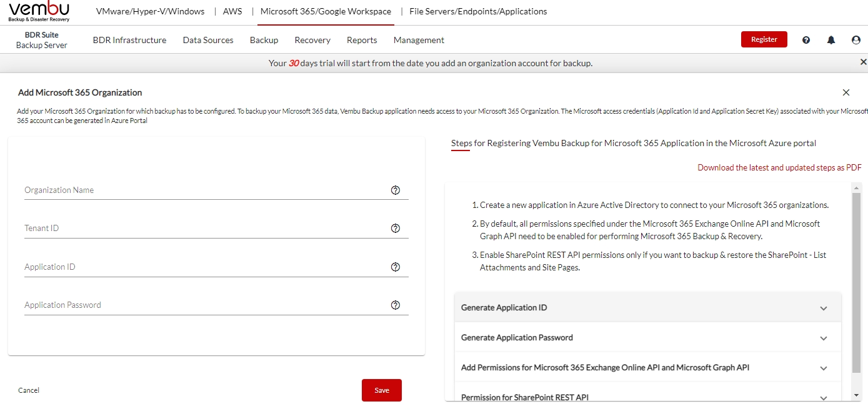Click the Save button
The image size is (868, 419).
point(381,390)
